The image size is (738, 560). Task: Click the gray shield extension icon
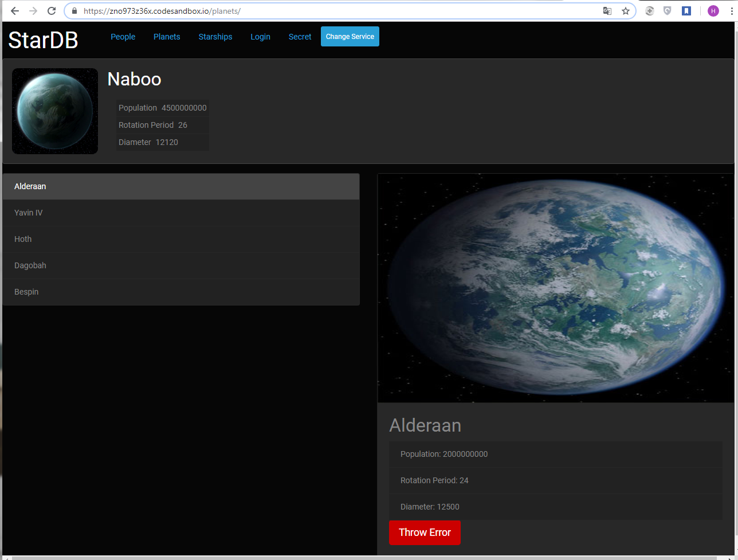tap(668, 11)
